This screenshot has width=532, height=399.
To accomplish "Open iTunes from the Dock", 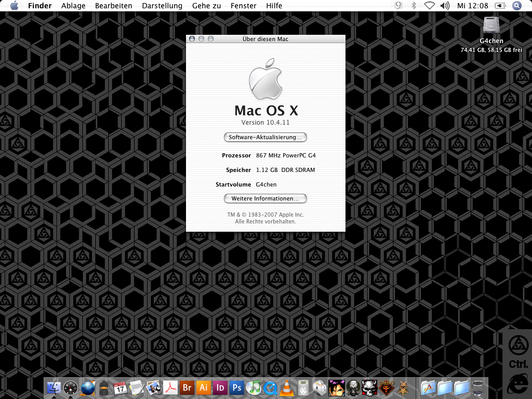I will (254, 388).
